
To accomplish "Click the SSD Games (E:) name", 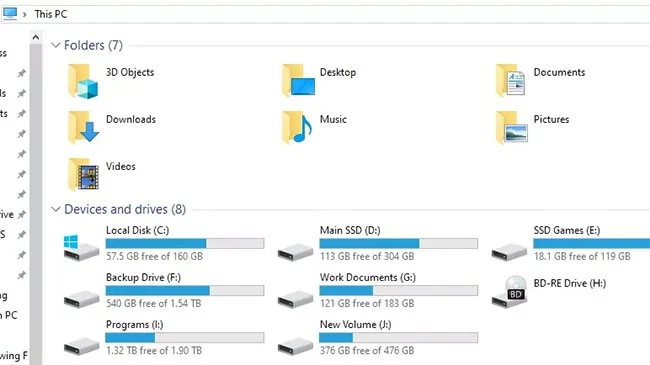I will click(x=567, y=230).
